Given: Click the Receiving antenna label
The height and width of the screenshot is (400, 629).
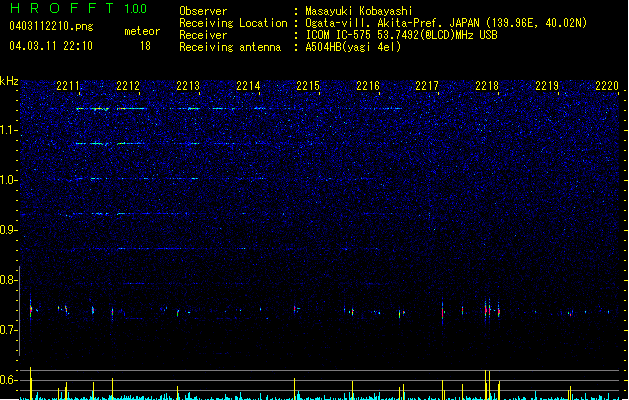Looking at the screenshot, I should click(x=230, y=47).
